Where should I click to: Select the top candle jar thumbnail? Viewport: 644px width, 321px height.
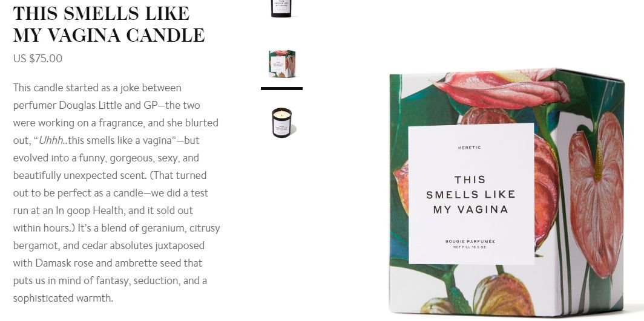tap(281, 8)
